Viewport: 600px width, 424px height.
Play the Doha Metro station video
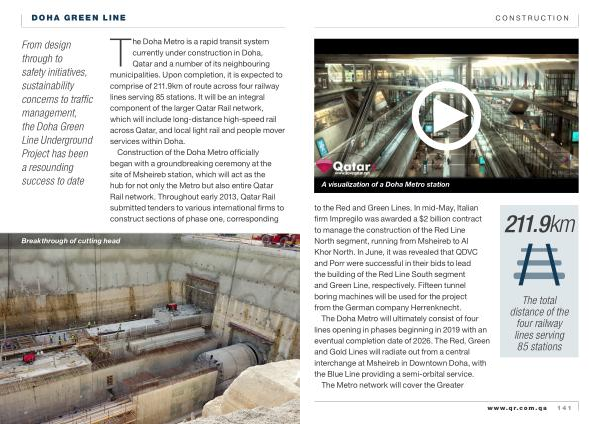tap(446, 115)
